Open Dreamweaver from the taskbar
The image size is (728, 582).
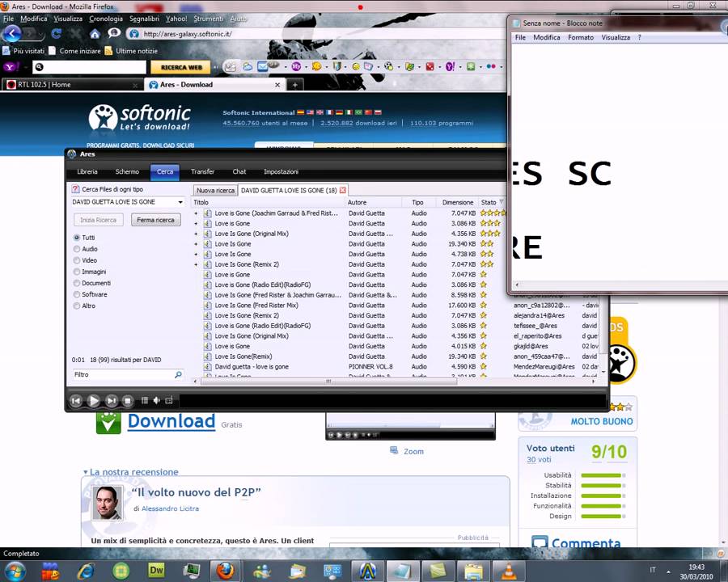156,571
